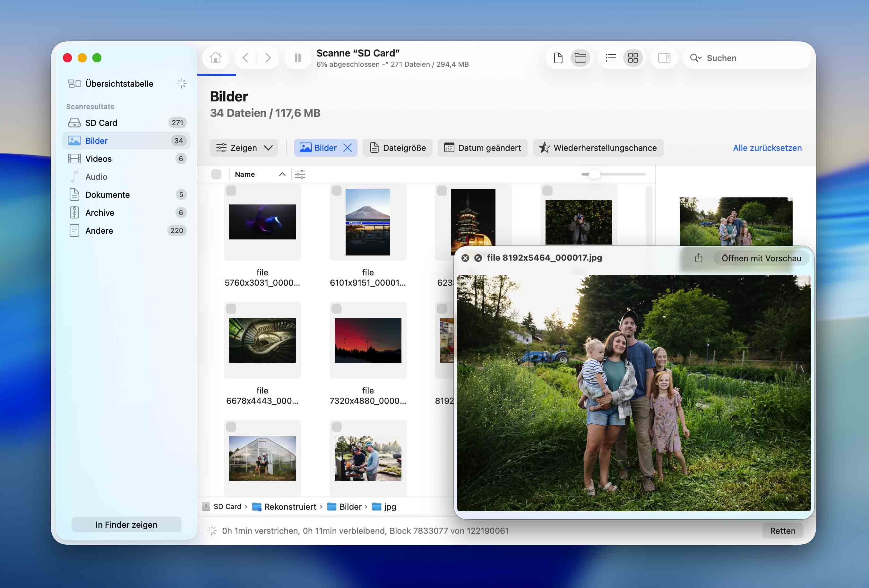Toggle the preview side panel
The image size is (869, 588).
pyautogui.click(x=664, y=58)
